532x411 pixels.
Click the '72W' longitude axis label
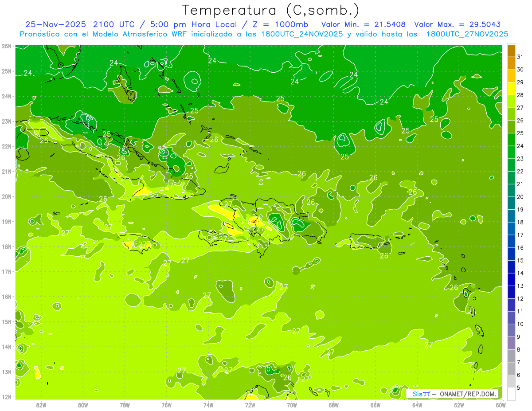[250, 405]
